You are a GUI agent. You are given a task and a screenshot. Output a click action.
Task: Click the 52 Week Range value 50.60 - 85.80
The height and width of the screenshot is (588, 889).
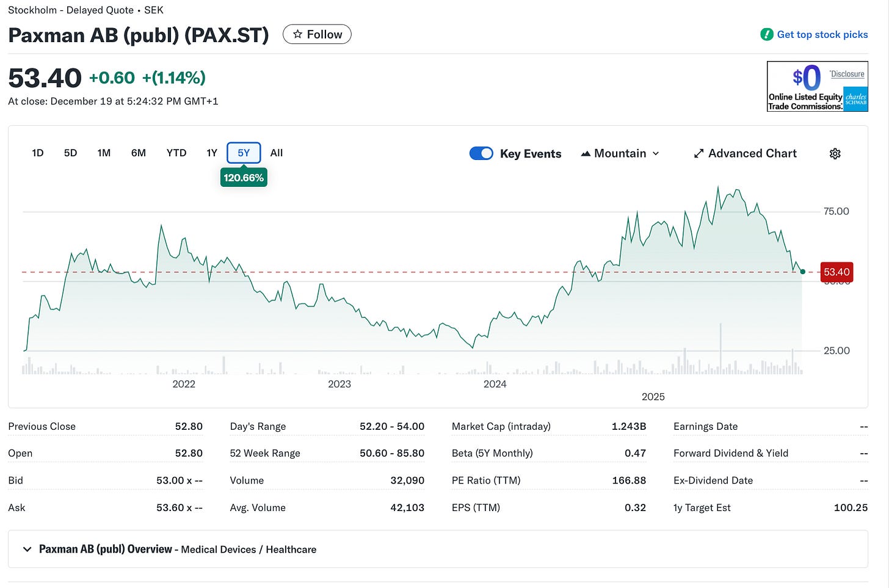pyautogui.click(x=392, y=453)
